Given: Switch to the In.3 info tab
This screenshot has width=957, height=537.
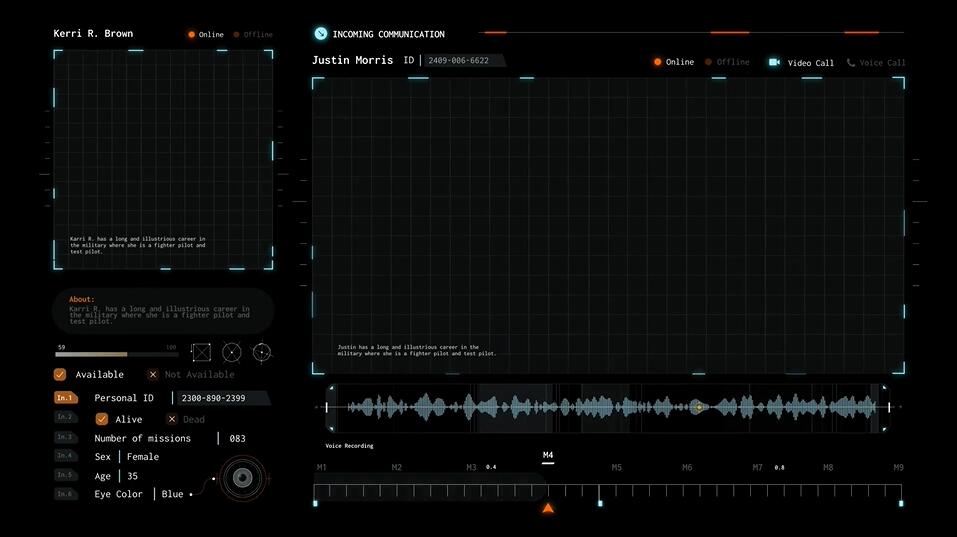Looking at the screenshot, I should click(65, 438).
